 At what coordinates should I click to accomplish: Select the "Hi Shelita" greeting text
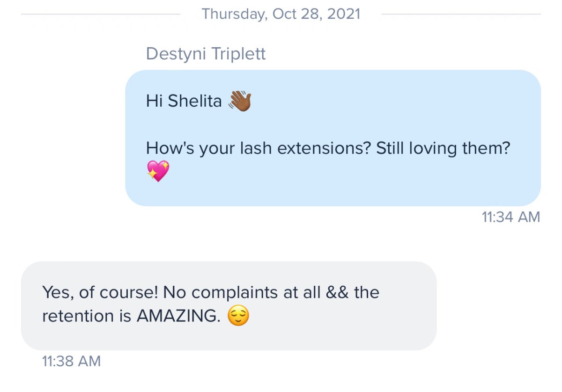tap(184, 101)
